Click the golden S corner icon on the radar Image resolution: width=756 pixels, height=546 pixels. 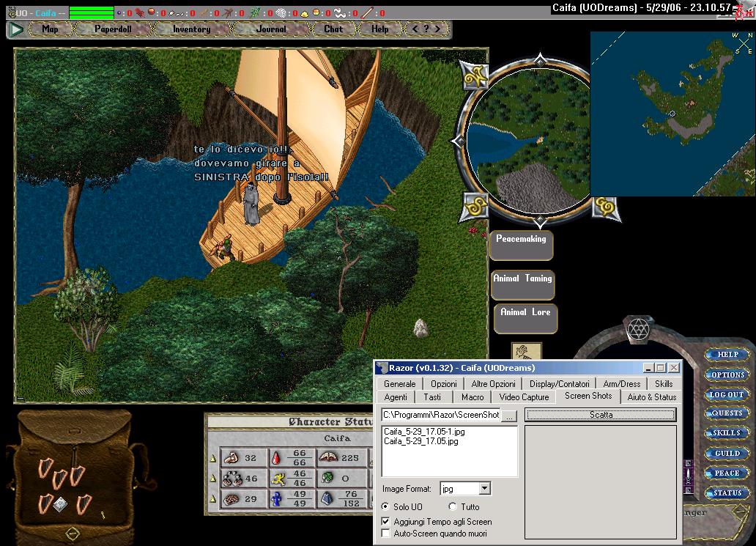pyautogui.click(x=476, y=207)
